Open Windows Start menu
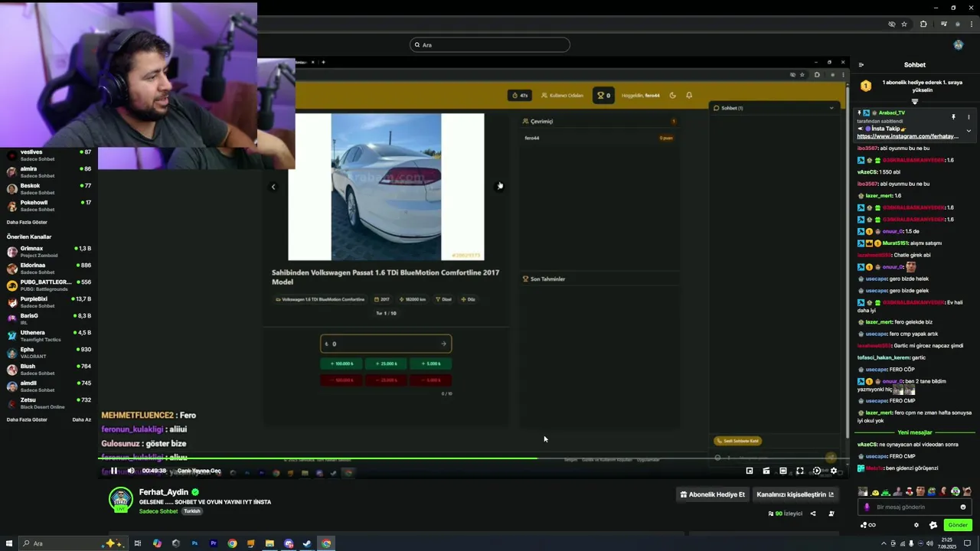 (9, 543)
